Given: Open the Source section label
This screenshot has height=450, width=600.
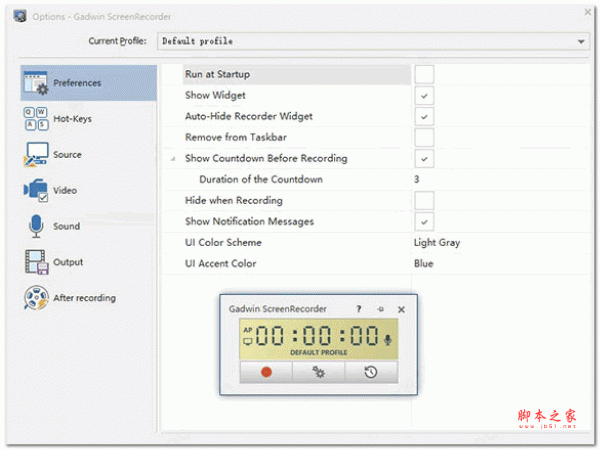Looking at the screenshot, I should 67,155.
